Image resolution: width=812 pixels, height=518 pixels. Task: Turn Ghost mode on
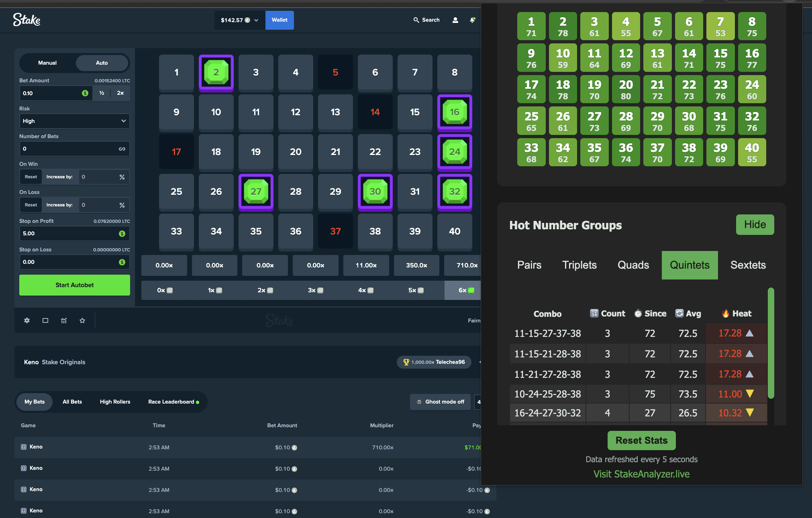click(x=440, y=402)
